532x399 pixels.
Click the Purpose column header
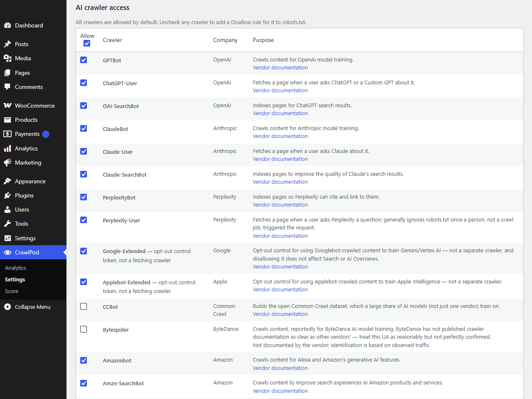pyautogui.click(x=263, y=40)
